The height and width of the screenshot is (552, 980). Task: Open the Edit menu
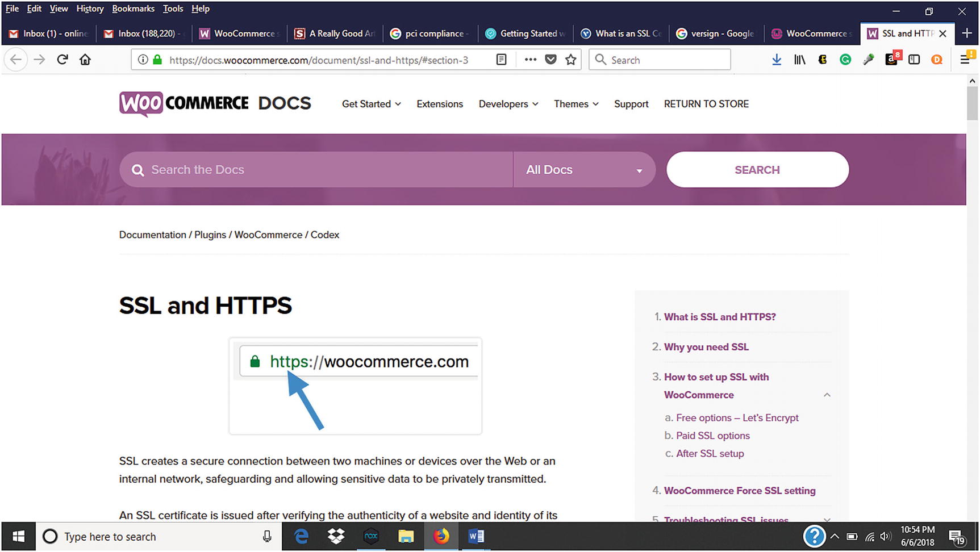(34, 9)
